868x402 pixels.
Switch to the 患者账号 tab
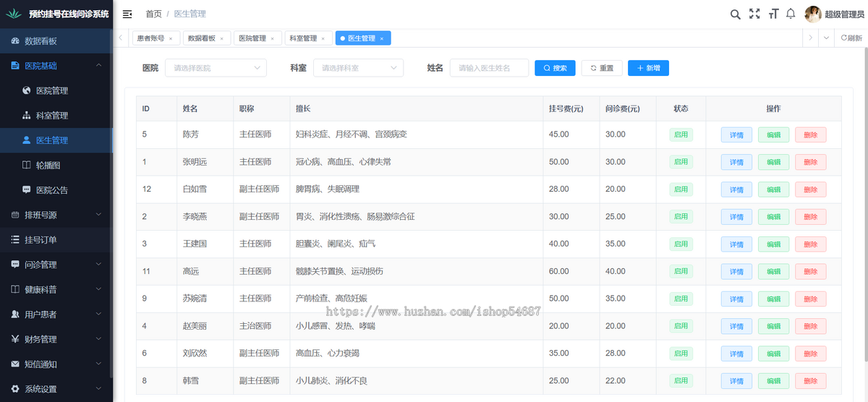(156, 38)
